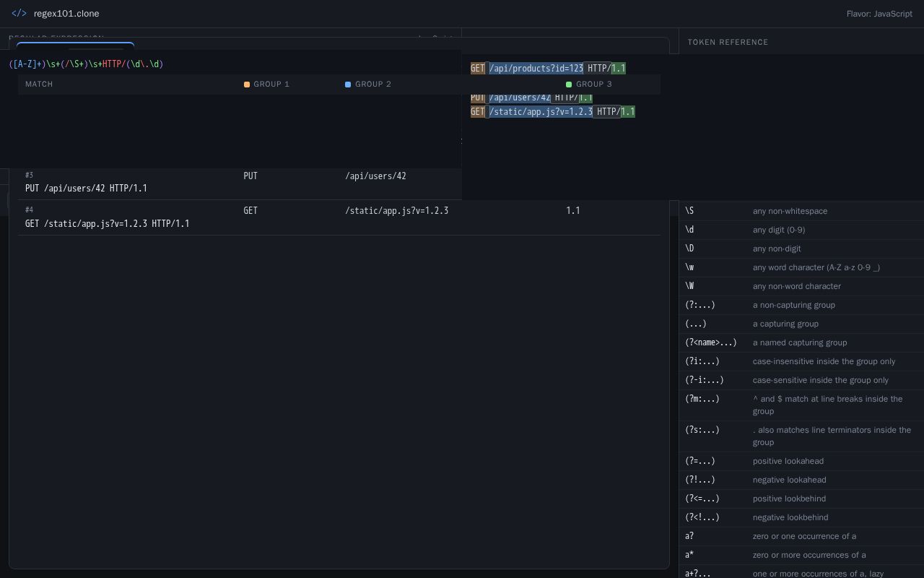Click the '#4' match index label

pos(29,210)
